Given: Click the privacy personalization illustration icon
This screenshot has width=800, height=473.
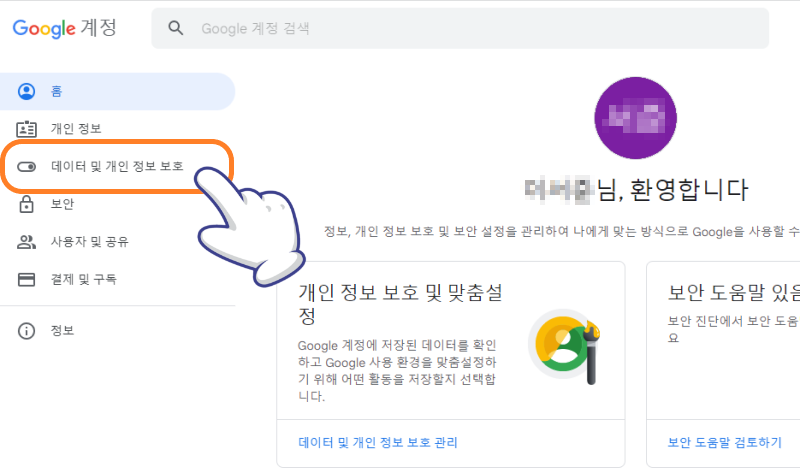Looking at the screenshot, I should pos(564,346).
